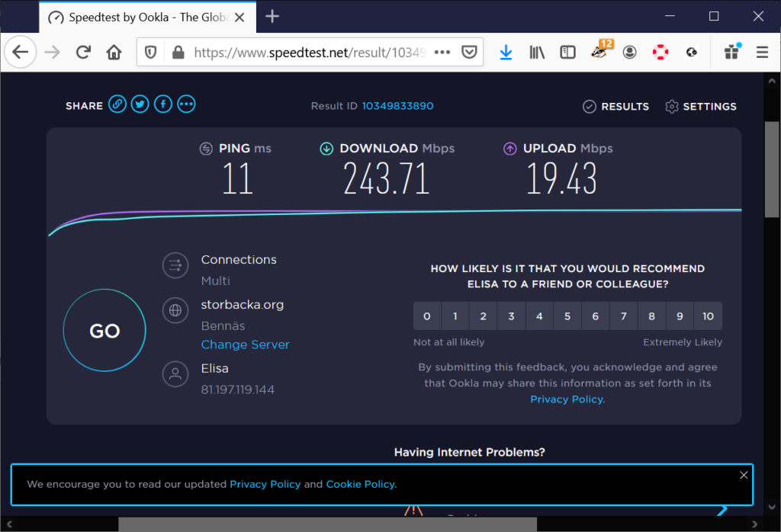The image size is (781, 532).
Task: Go to Firefox home page
Action: tap(114, 52)
